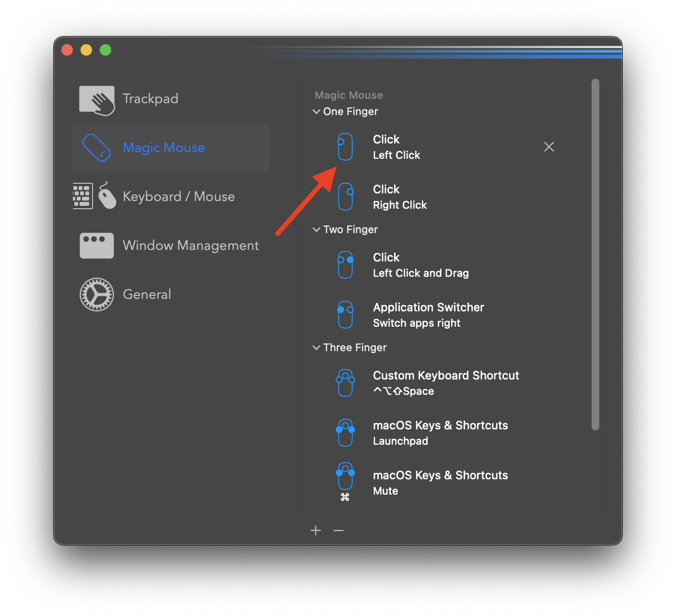676x616 pixels.
Task: Open the Trackpad section hand icon
Action: coord(97,100)
